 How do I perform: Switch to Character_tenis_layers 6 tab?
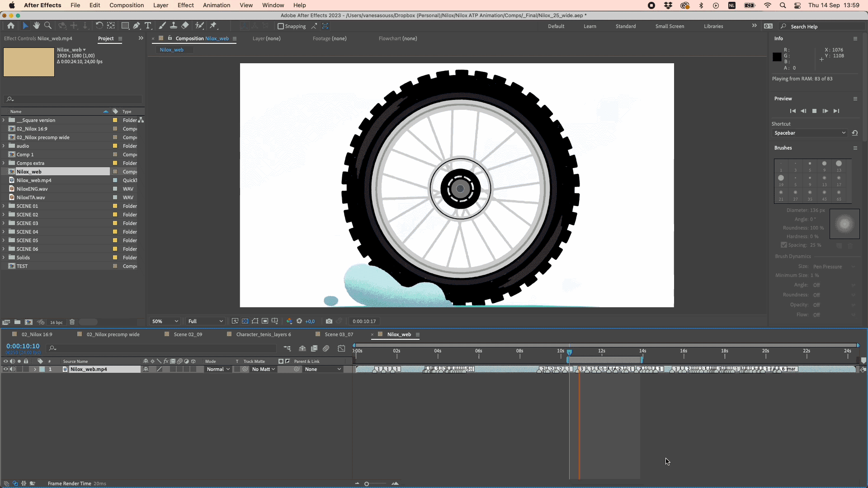coord(264,334)
